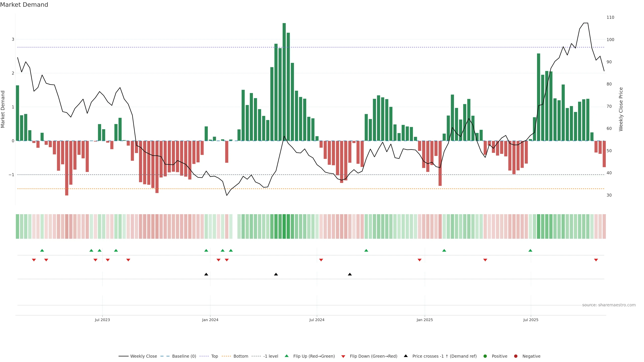The width and height of the screenshot is (644, 362).
Task: Click the leftmost green flip-up triangle marker
Action: [x=42, y=250]
